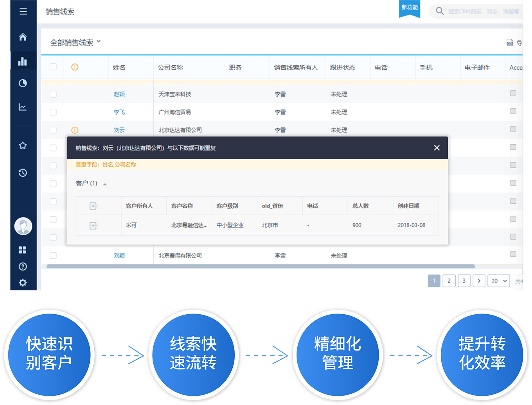
Task: Go to page 2
Action: pyautogui.click(x=449, y=281)
